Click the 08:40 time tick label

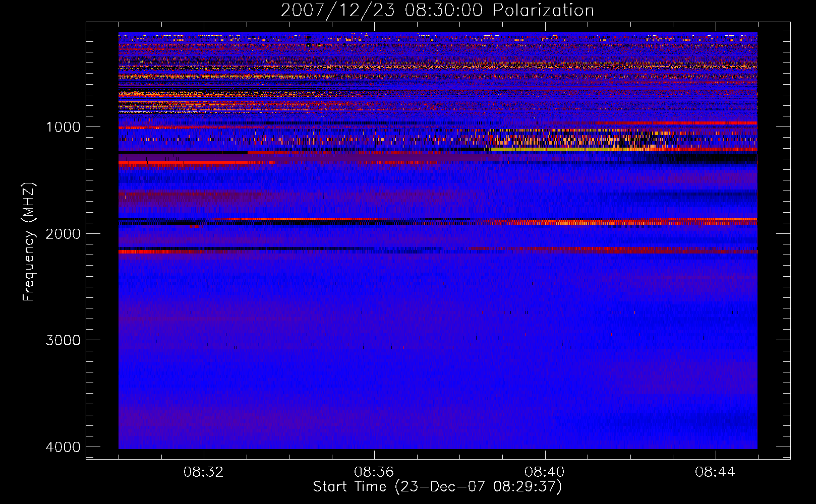point(545,472)
